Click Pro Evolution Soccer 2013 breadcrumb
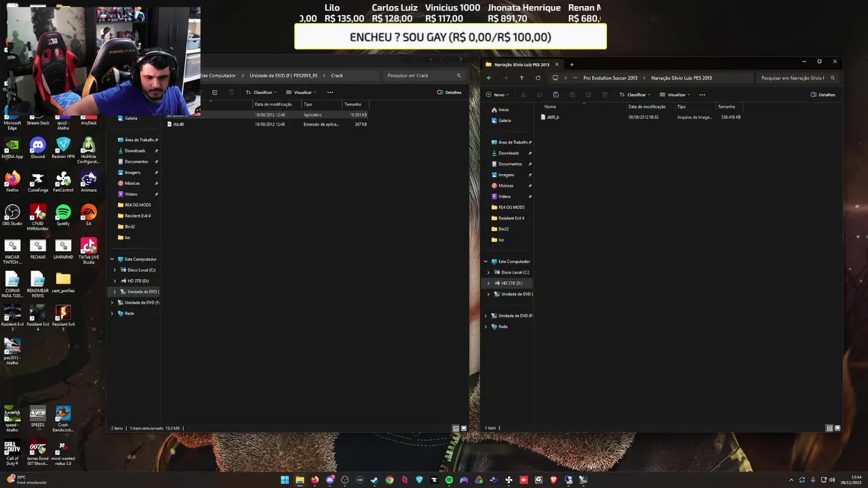 (610, 78)
